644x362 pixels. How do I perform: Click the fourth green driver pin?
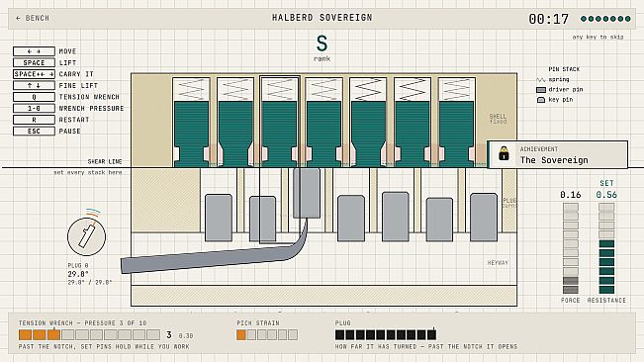tap(324, 134)
